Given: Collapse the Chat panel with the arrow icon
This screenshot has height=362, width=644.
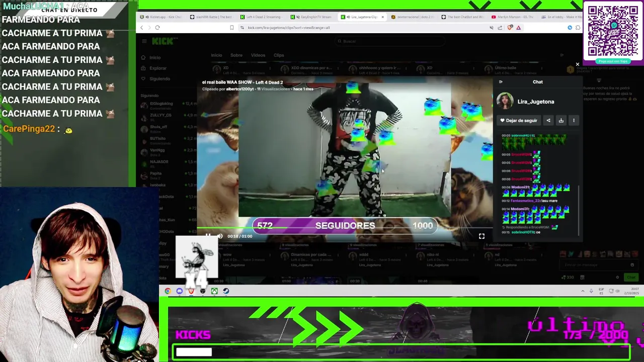Looking at the screenshot, I should tap(501, 81).
